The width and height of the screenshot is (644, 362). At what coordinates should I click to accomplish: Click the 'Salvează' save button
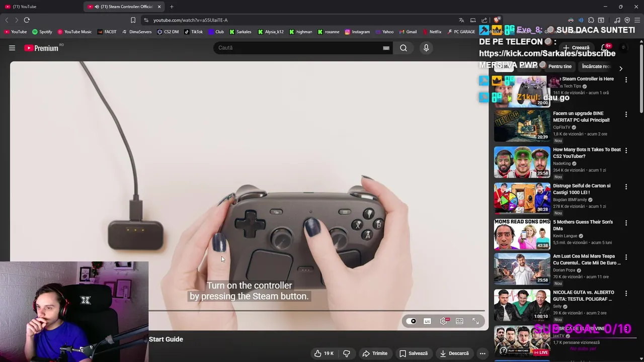[x=414, y=353]
